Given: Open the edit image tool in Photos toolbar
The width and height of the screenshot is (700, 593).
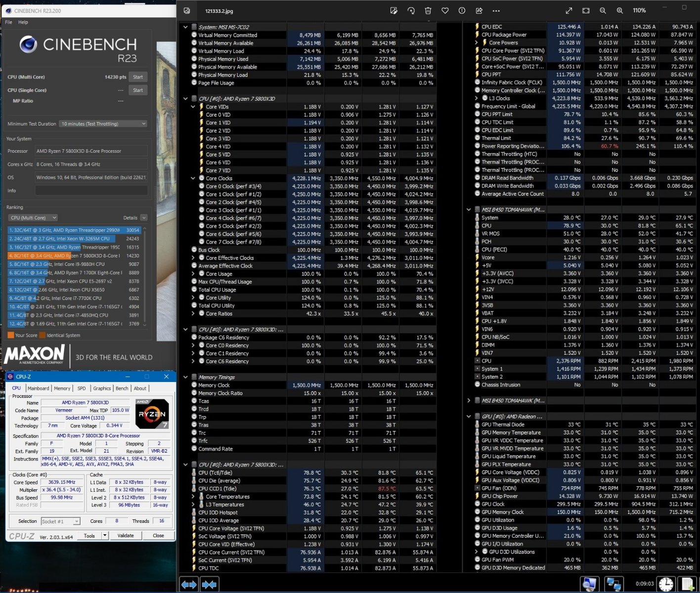Looking at the screenshot, I should (394, 10).
